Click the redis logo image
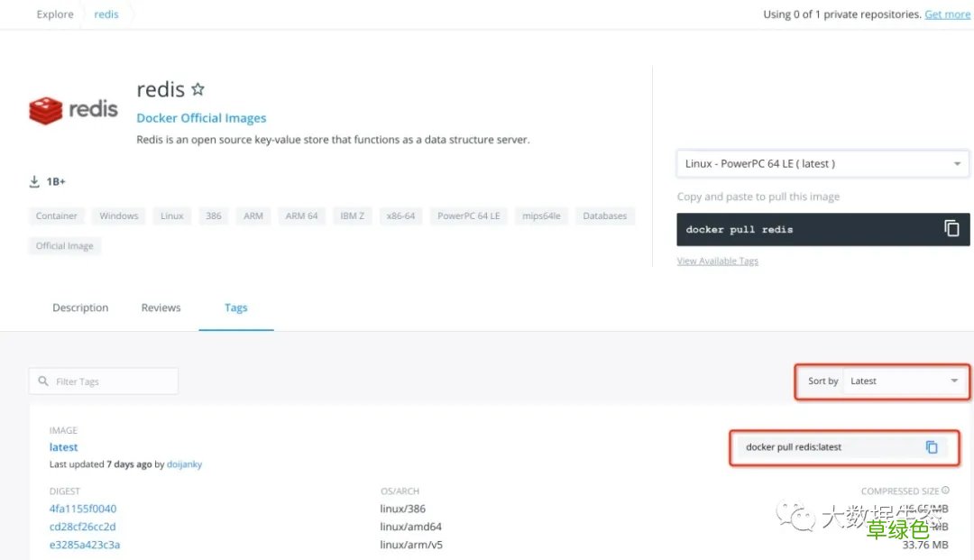The width and height of the screenshot is (974, 560). tap(73, 111)
